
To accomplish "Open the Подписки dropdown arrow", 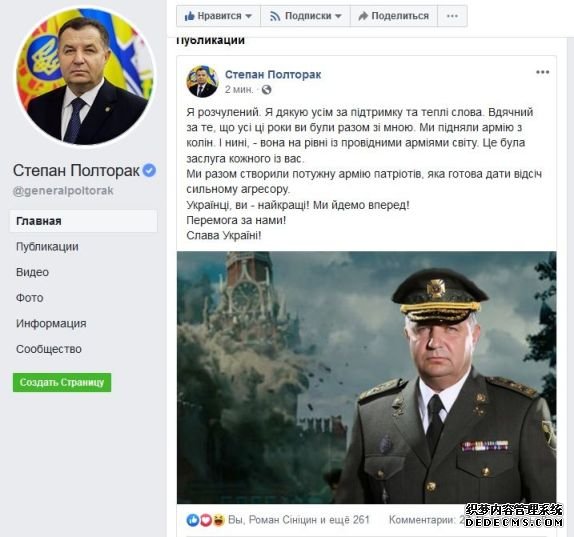I will click(x=338, y=16).
